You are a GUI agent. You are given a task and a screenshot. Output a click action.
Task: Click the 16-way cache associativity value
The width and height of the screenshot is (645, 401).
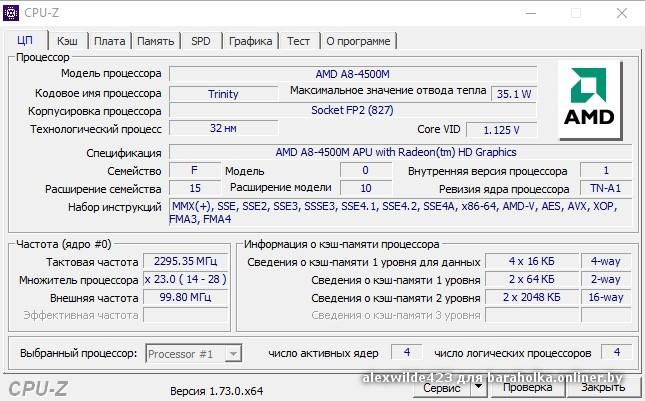pos(606,297)
